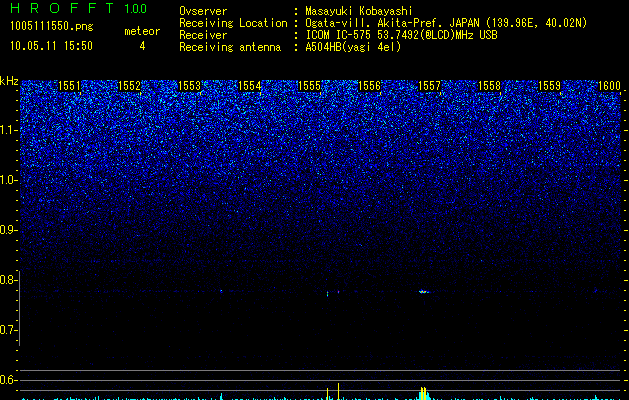Click the 1555 time marker
This screenshot has height=400, width=629.
tap(309, 86)
